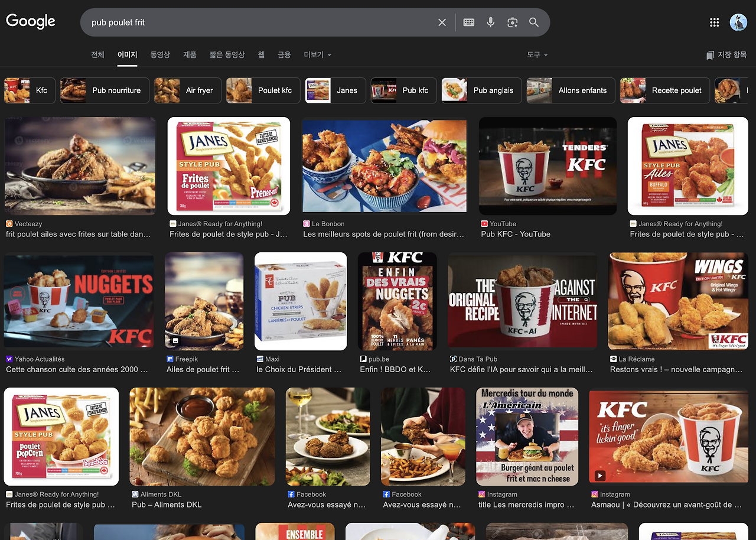Image resolution: width=756 pixels, height=540 pixels.
Task: Open saved items bookmark icon
Action: click(710, 55)
